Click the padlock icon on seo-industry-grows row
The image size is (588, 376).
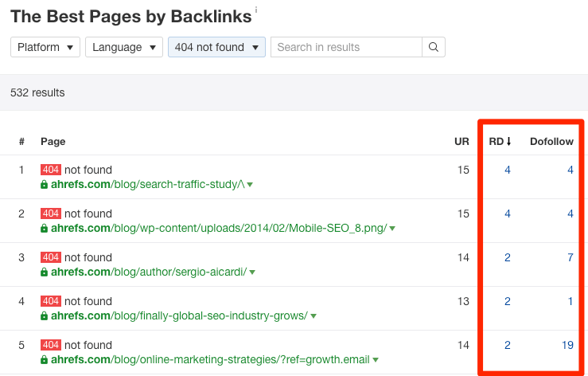coord(45,316)
